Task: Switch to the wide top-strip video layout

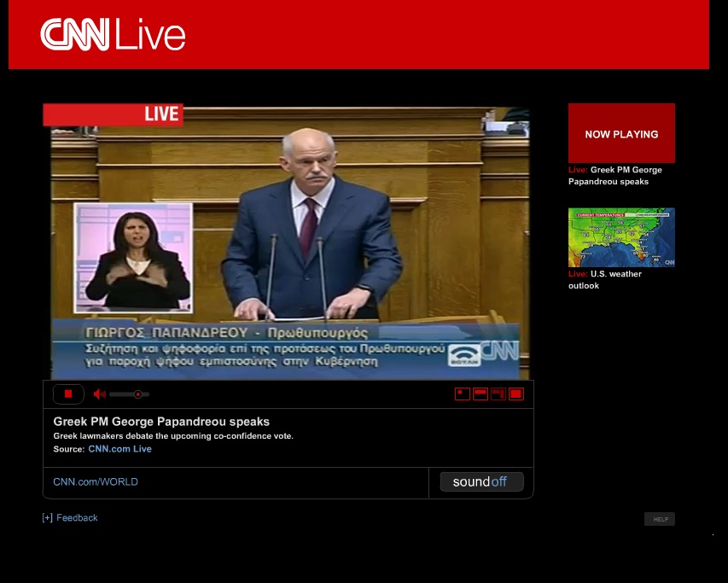Action: (x=480, y=394)
